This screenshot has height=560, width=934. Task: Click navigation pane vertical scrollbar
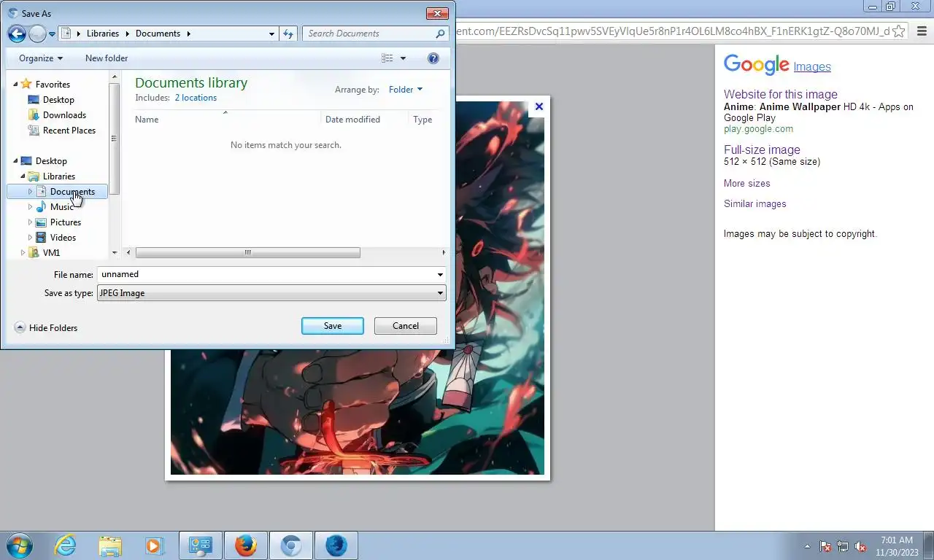pyautogui.click(x=114, y=139)
